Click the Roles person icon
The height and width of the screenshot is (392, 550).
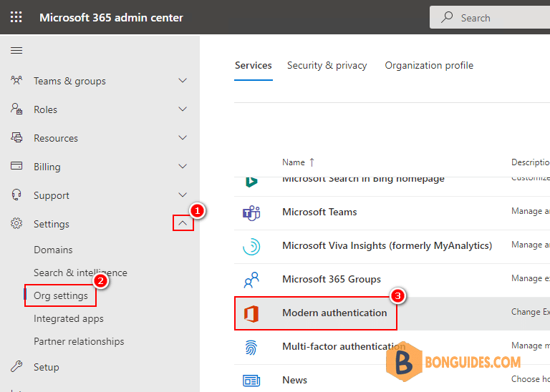click(16, 109)
